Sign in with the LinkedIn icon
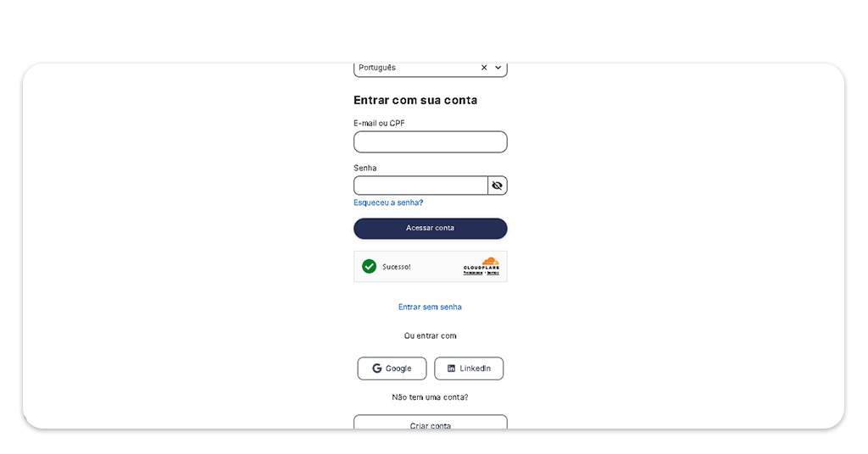The height and width of the screenshot is (454, 868). [x=451, y=368]
